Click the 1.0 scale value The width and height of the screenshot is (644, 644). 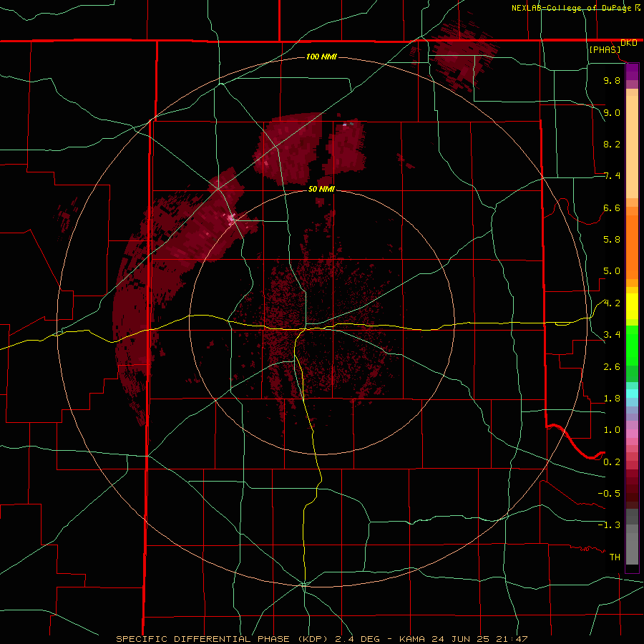click(x=612, y=430)
